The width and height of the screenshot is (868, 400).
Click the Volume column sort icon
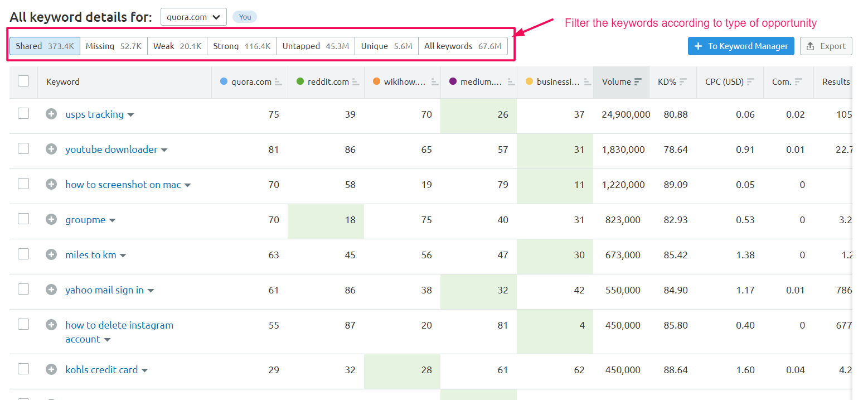638,82
